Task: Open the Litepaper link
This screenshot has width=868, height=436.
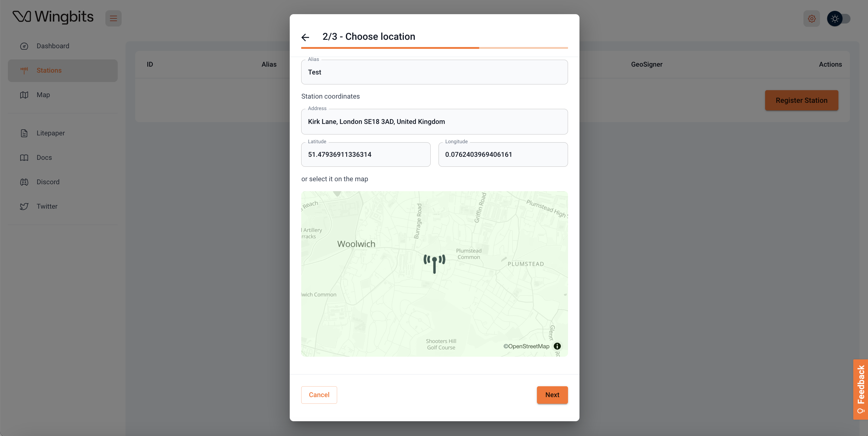Action: [50, 133]
